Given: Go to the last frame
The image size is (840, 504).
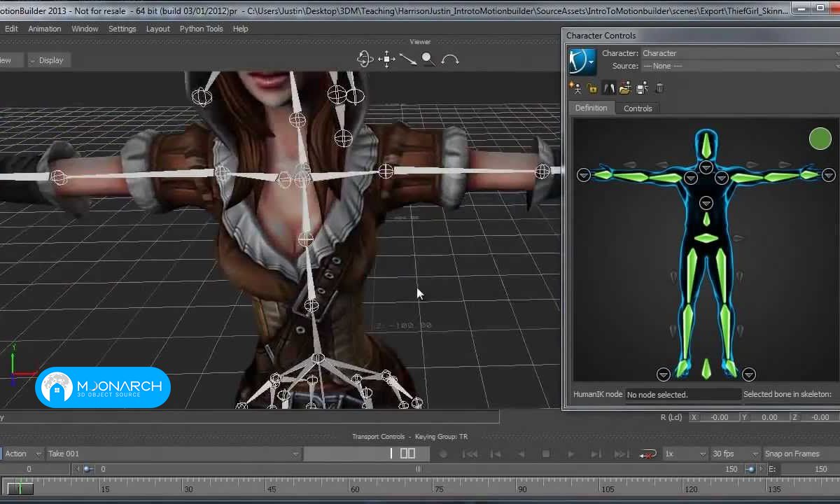Looking at the screenshot, I should point(622,454).
